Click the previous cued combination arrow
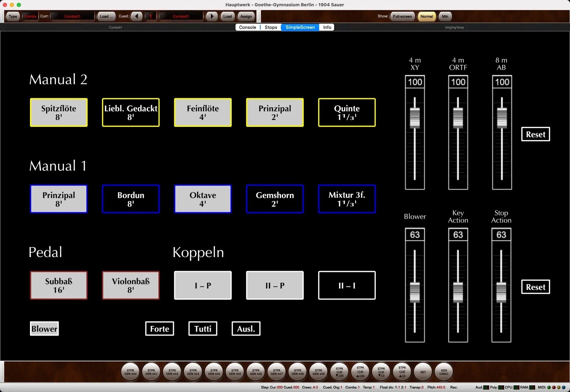570x392 pixels. point(137,16)
